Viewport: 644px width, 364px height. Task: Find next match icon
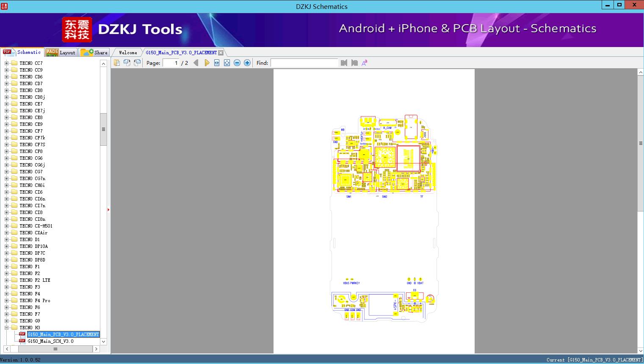click(354, 63)
